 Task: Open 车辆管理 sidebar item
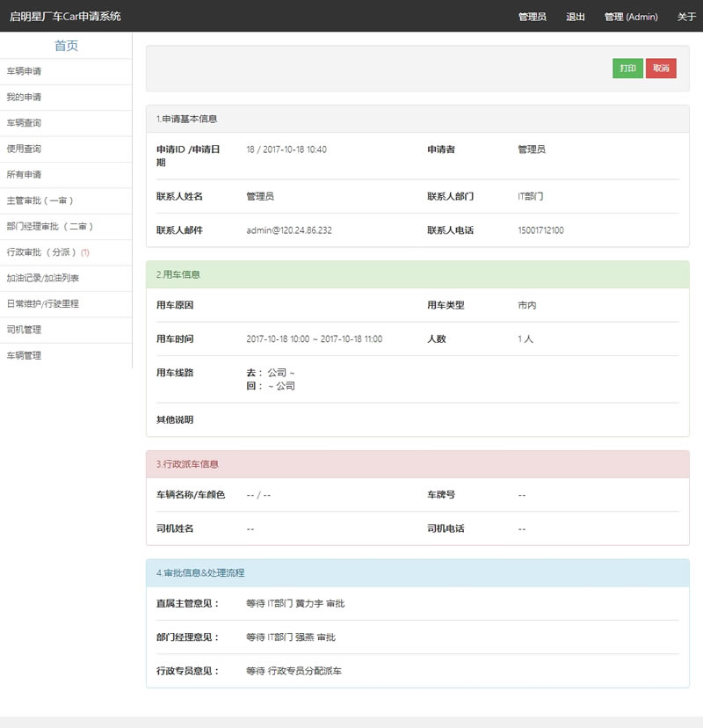24,356
